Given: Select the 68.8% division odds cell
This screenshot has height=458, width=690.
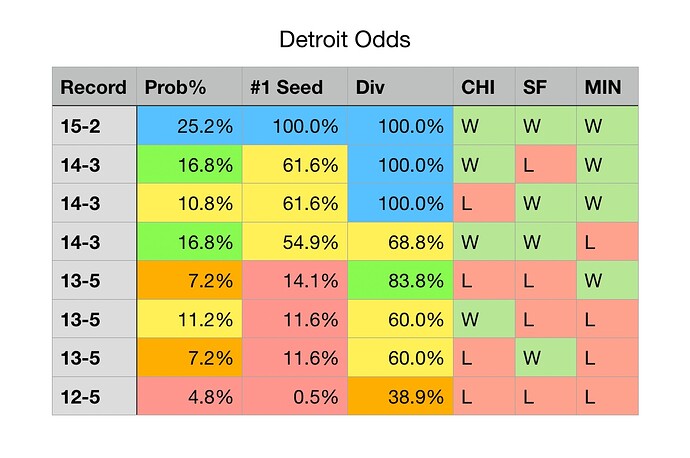Looking at the screenshot, I should tap(399, 241).
